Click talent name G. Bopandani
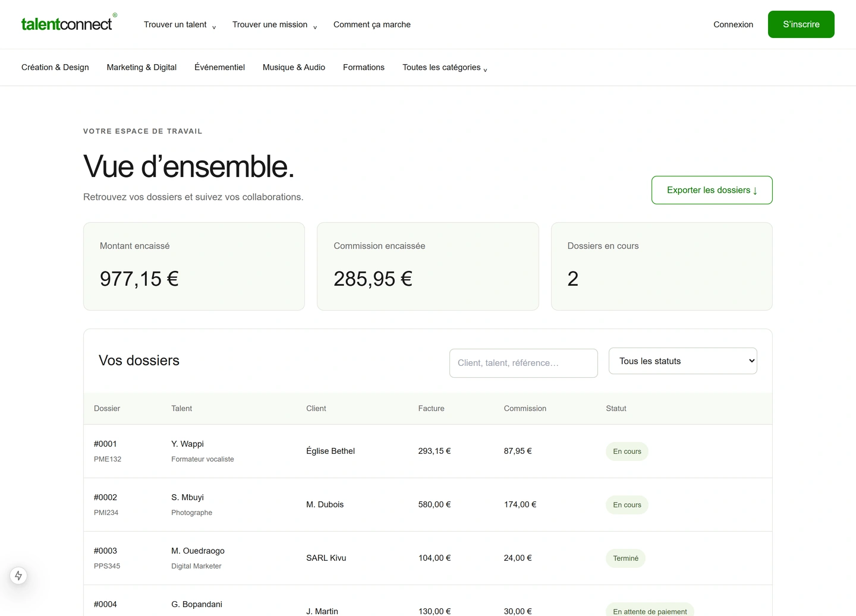 (197, 604)
